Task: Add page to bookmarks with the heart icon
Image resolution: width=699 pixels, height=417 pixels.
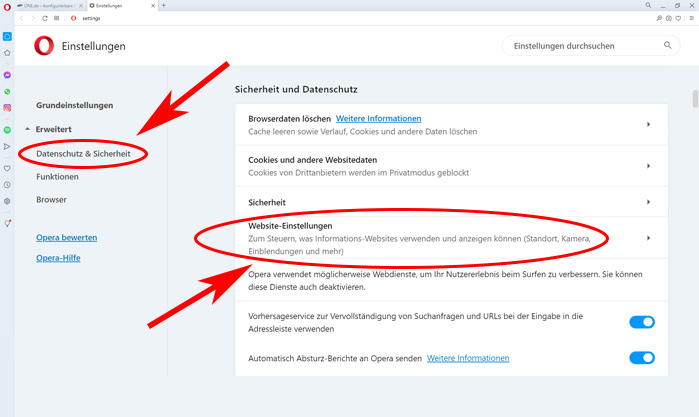Action: [x=678, y=18]
